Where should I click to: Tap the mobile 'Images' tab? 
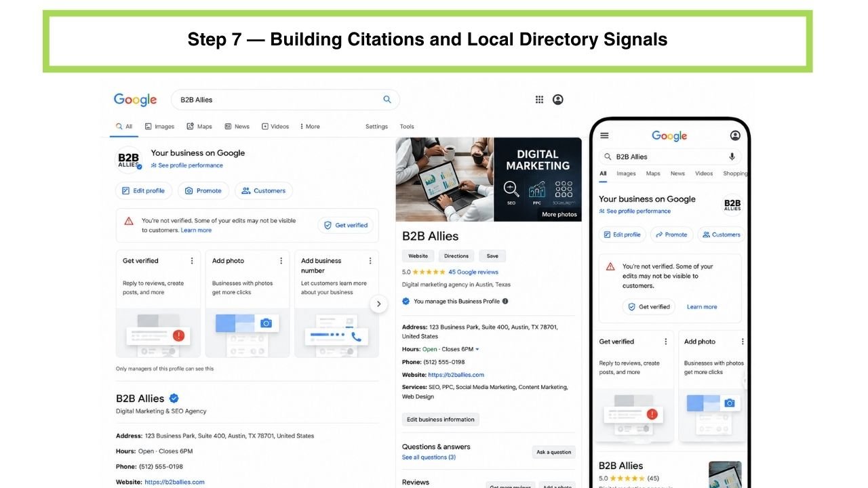626,174
